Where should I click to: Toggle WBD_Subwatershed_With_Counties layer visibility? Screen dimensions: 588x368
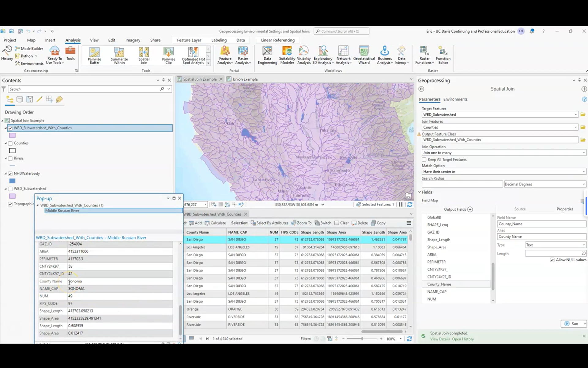[x=10, y=128]
